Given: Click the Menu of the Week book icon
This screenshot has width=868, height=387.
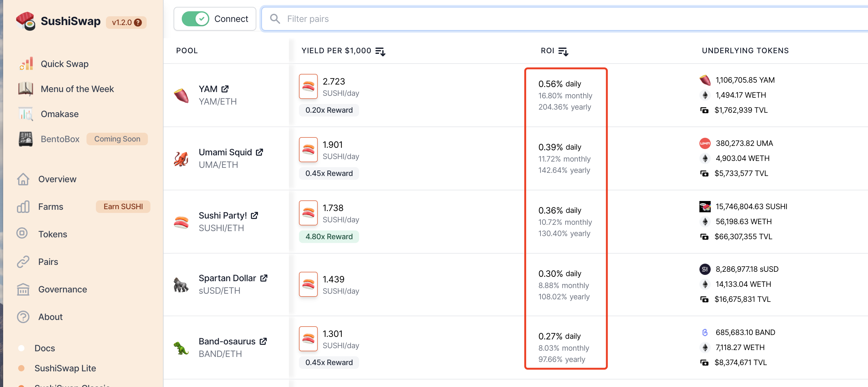Looking at the screenshot, I should point(26,89).
